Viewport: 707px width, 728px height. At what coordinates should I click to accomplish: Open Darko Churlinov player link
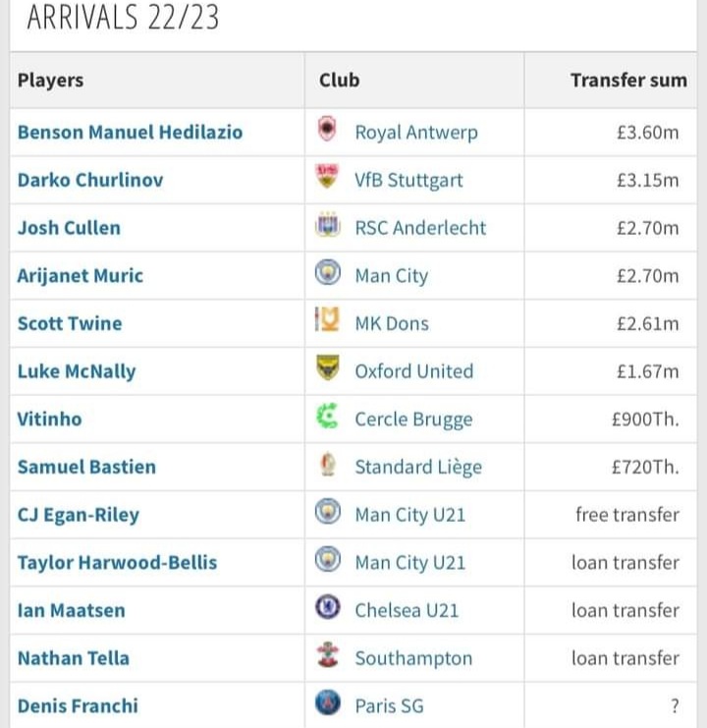click(x=90, y=180)
